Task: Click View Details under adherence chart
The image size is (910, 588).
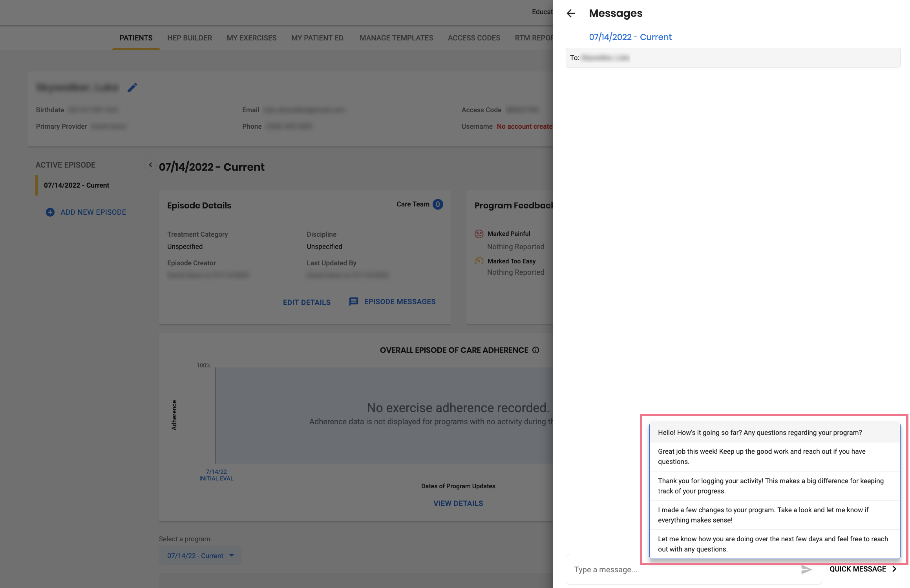Action: point(458,503)
